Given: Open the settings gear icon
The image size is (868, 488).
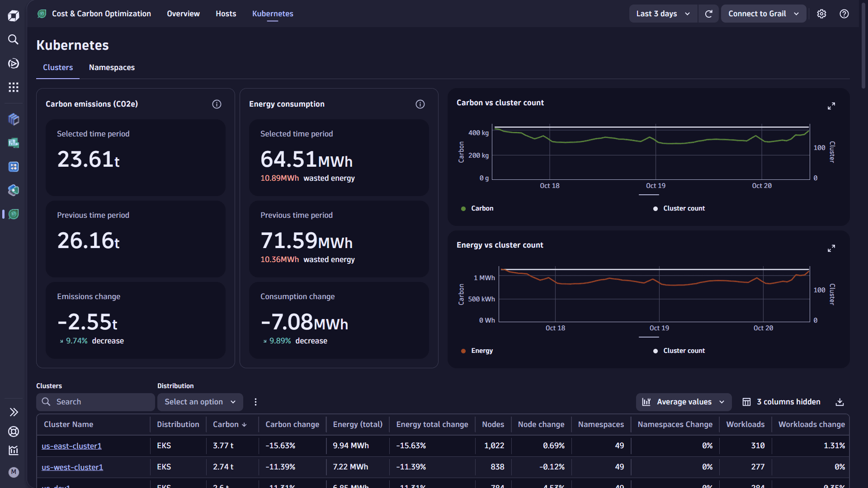Looking at the screenshot, I should [x=821, y=14].
